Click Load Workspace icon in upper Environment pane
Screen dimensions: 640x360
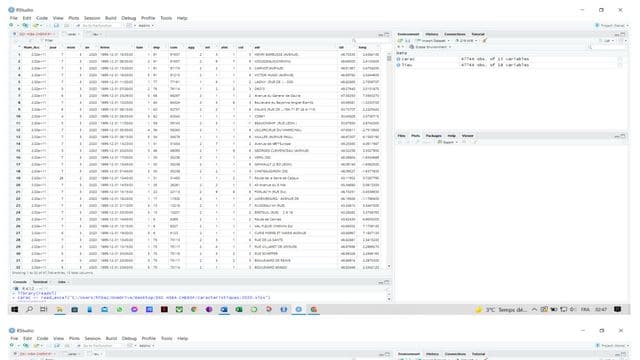[x=400, y=40]
